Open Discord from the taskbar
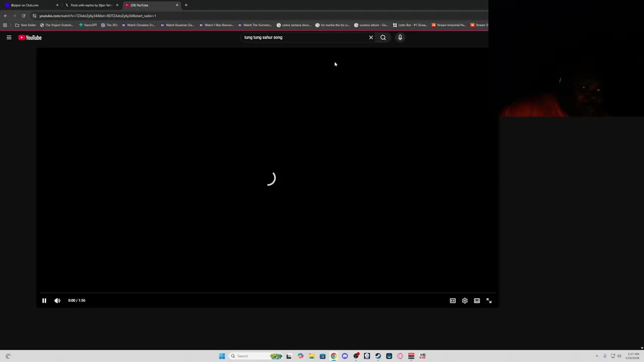This screenshot has width=644, height=362. [x=345, y=356]
